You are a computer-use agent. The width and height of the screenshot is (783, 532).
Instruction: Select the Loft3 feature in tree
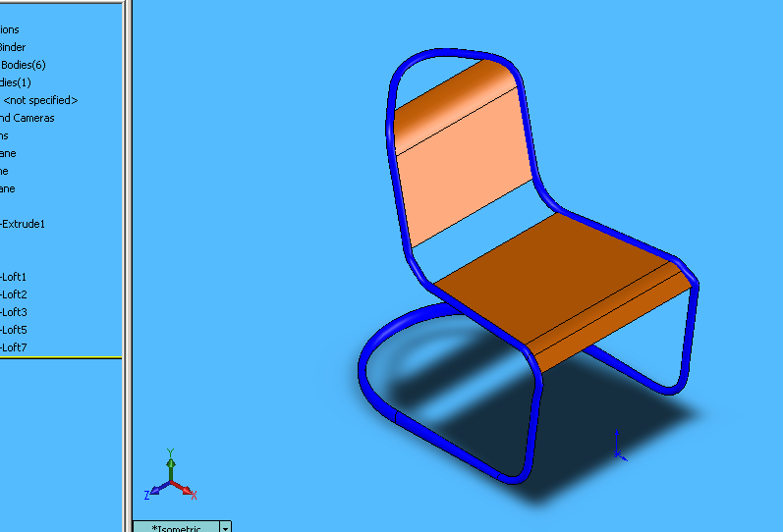pyautogui.click(x=13, y=312)
